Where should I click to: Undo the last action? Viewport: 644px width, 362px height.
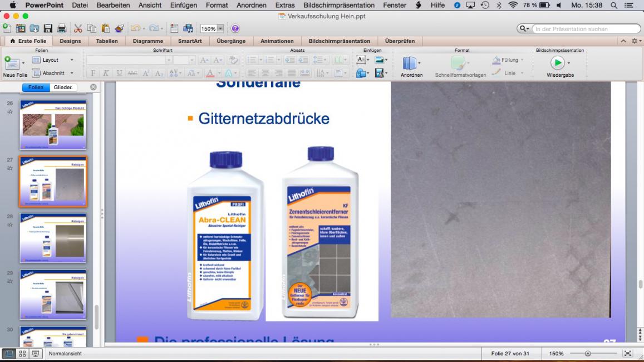click(135, 28)
